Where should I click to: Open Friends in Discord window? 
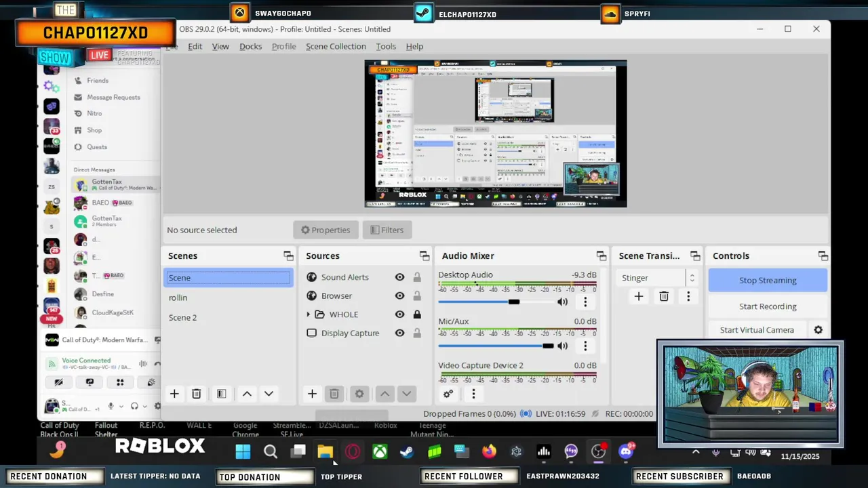coord(98,81)
